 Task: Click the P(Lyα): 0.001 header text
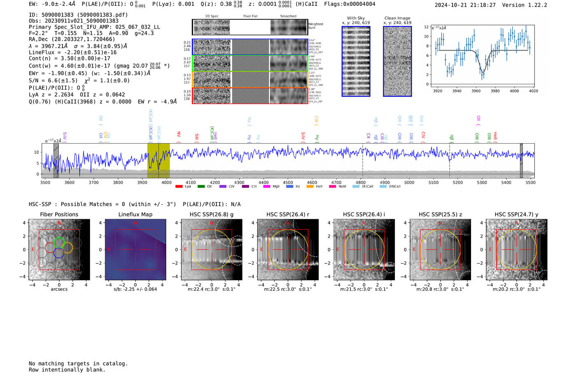click(x=173, y=4)
